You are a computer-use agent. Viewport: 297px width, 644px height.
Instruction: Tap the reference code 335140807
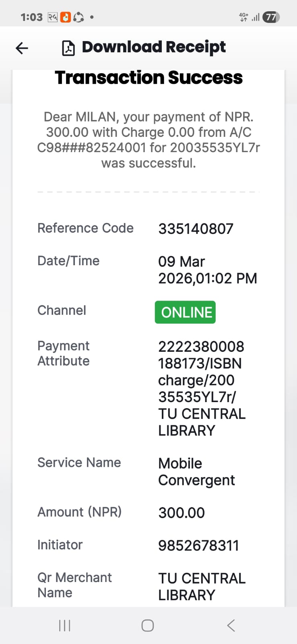click(x=196, y=229)
